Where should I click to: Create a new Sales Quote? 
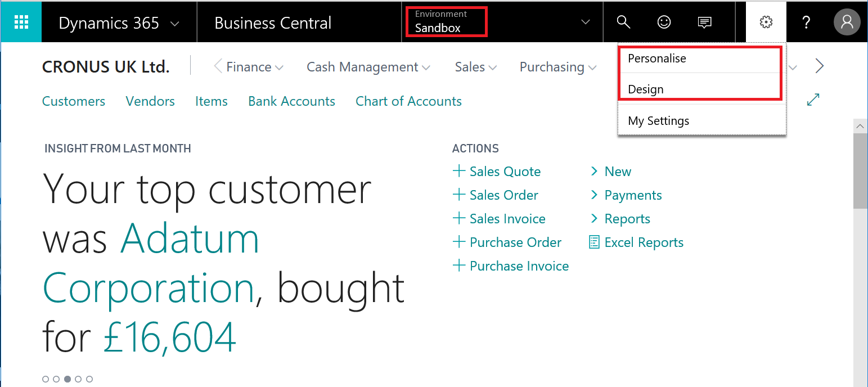[505, 172]
